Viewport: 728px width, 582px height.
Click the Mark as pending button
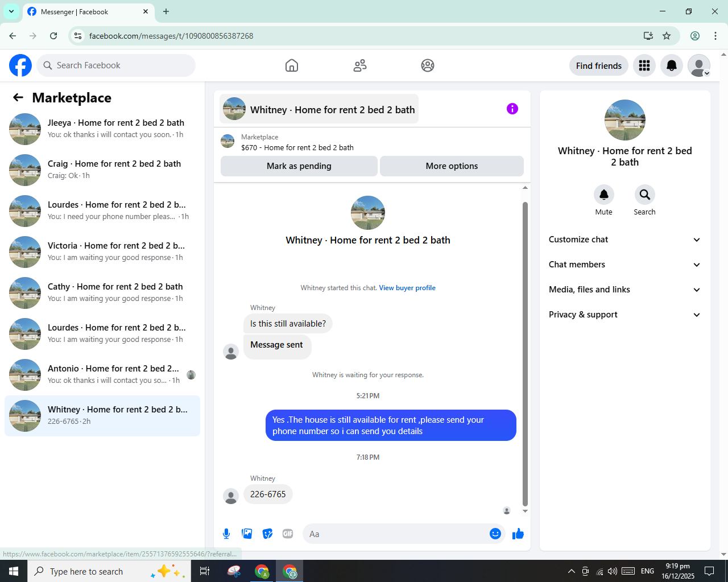click(x=299, y=166)
